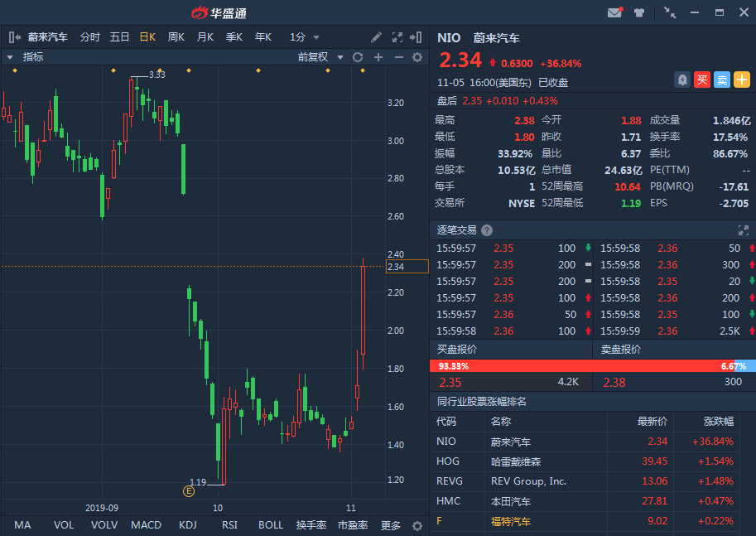The image size is (756, 536).
Task: Zoom in chart with plus icon
Action: (378, 57)
